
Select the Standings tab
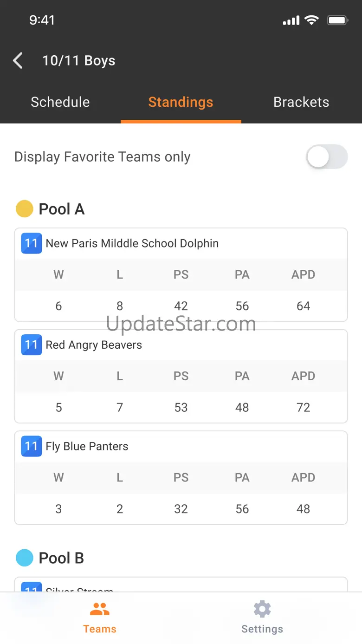pos(181,102)
